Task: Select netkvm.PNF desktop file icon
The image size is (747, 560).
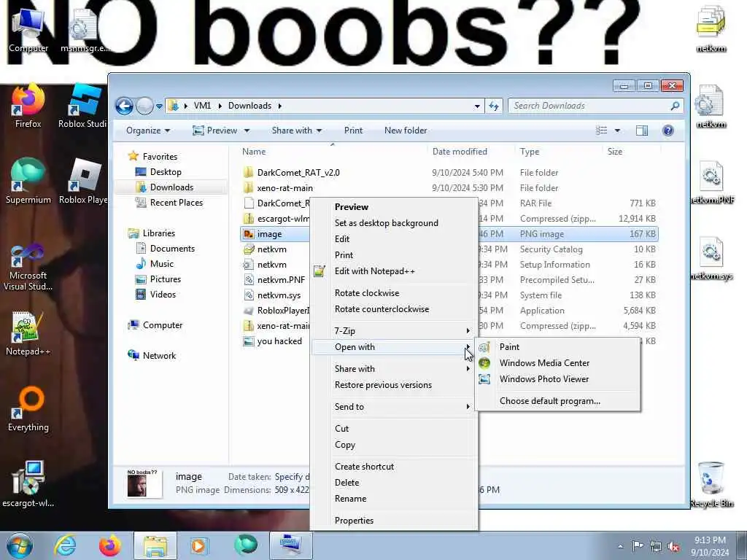Action: (711, 182)
